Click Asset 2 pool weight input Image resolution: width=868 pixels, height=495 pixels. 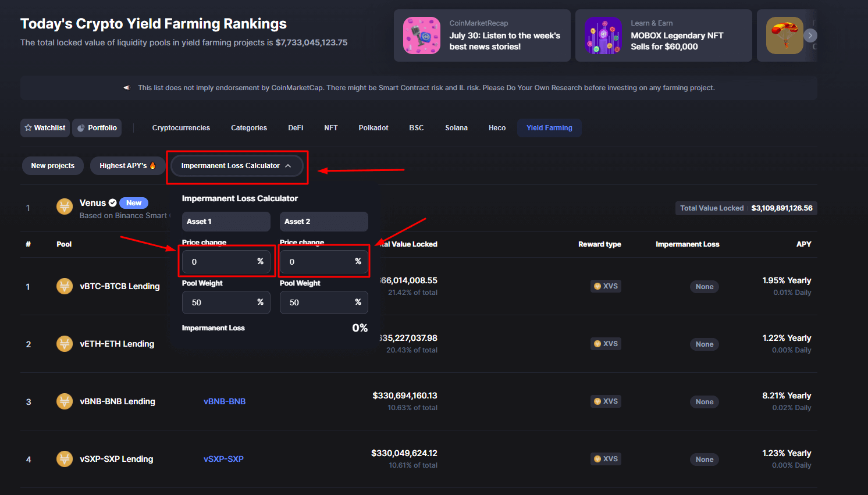324,302
